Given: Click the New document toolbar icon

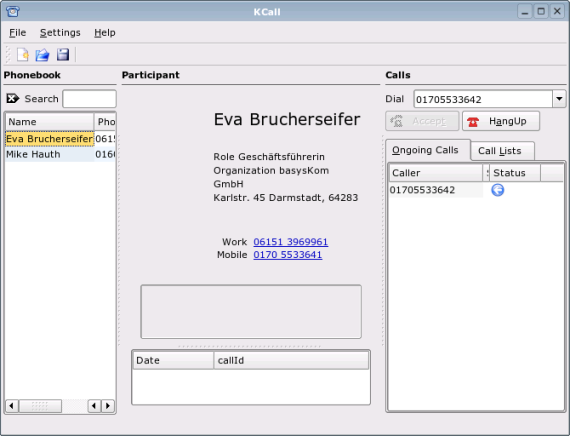Looking at the screenshot, I should (23, 55).
